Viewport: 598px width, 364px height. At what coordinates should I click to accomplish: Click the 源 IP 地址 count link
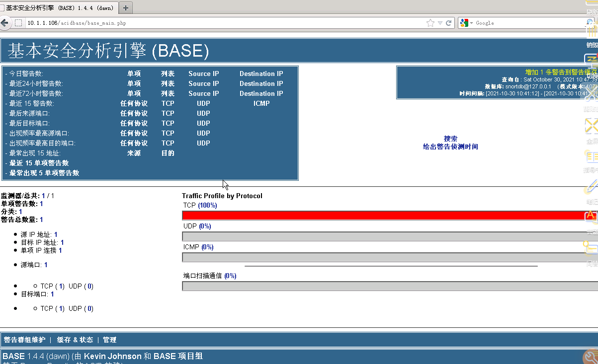[x=56, y=234]
